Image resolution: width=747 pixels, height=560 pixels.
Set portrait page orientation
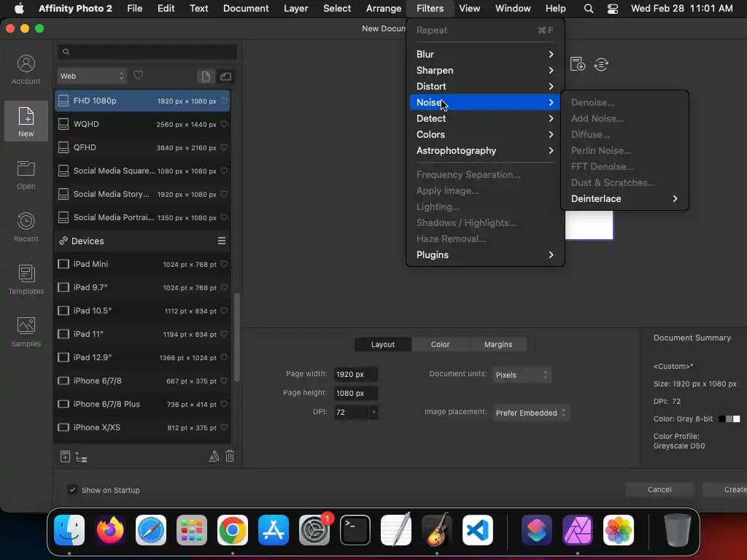tap(206, 76)
